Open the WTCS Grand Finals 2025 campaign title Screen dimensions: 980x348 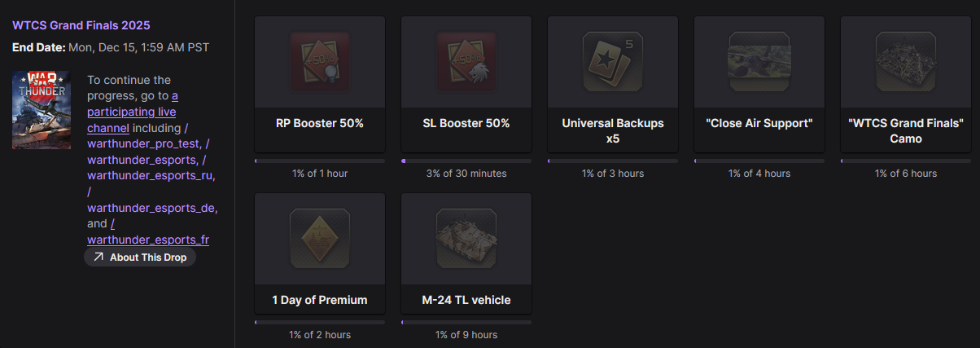tap(81, 25)
